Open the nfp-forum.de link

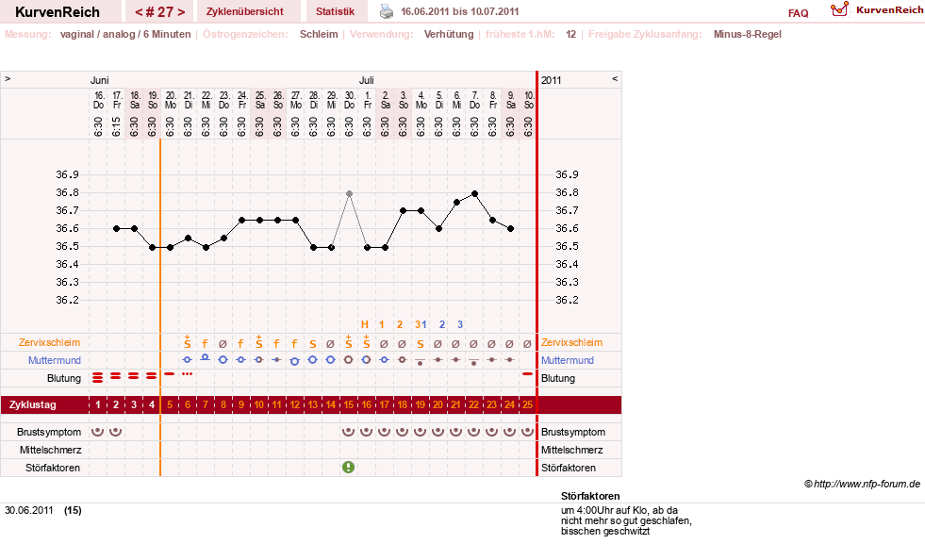pyautogui.click(x=867, y=484)
